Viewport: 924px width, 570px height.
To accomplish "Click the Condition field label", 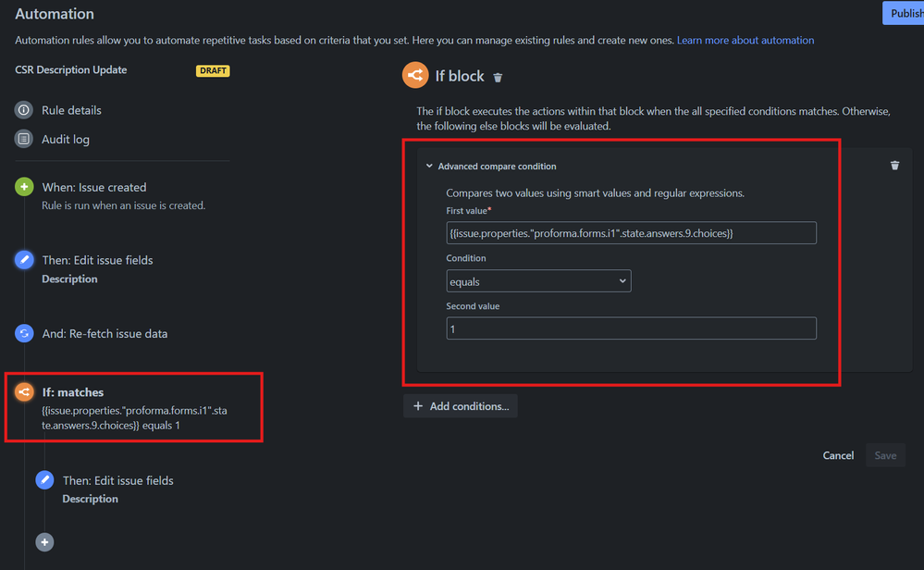I will click(466, 258).
